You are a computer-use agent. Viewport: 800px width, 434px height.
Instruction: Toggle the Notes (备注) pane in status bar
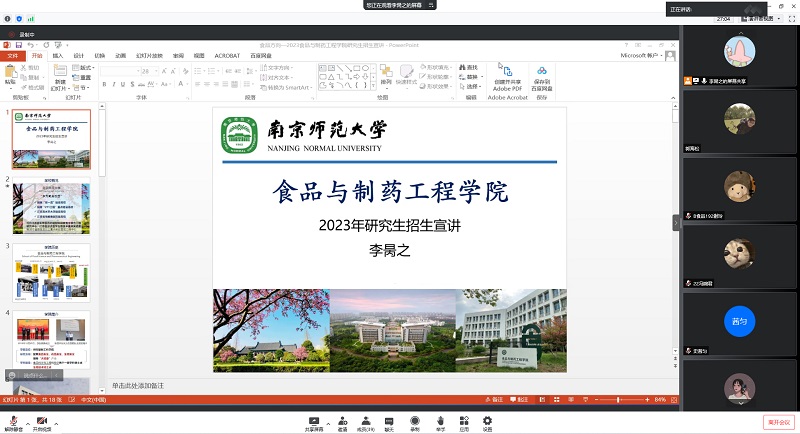pos(490,399)
